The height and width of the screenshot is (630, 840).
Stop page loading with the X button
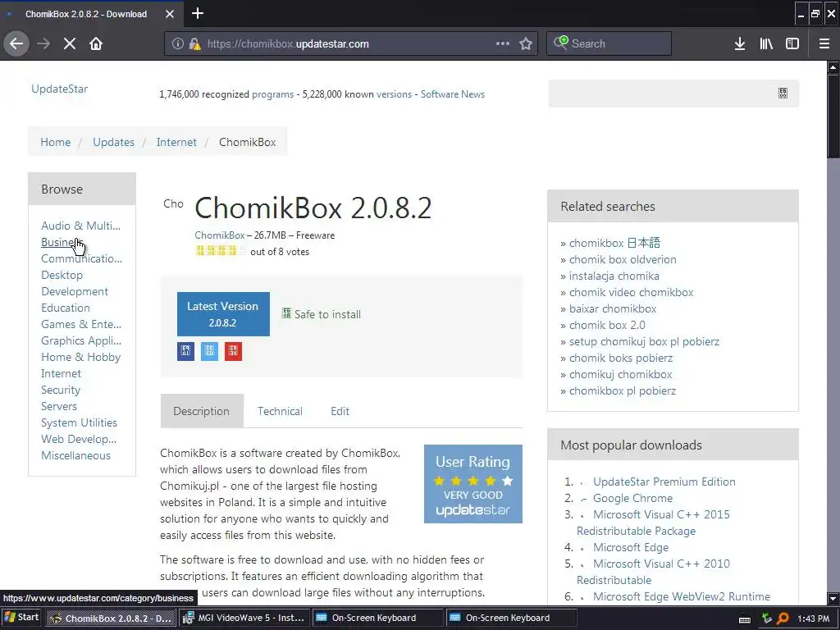point(70,43)
